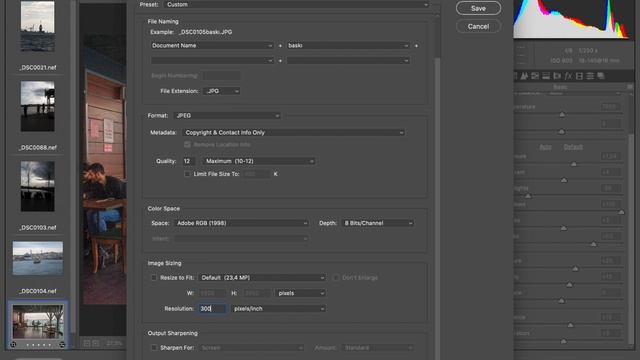Screen dimensions: 640x360
Task: Select the _DSC0088.nef filmstrip thumbnail
Action: point(38,106)
